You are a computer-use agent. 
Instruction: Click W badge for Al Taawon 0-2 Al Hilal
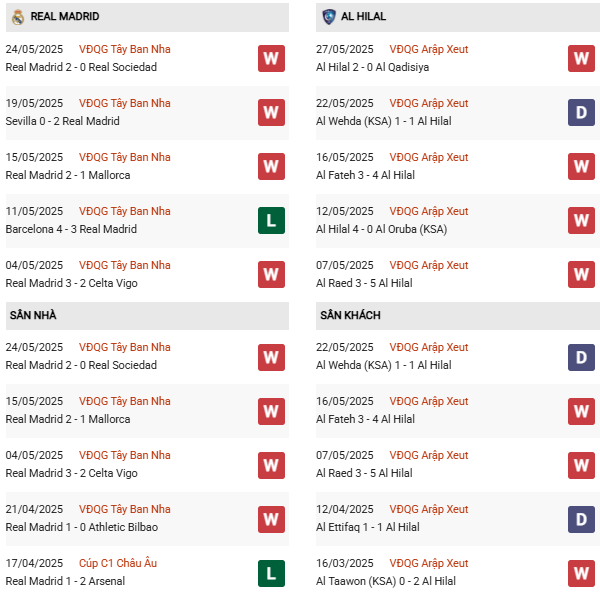pyautogui.click(x=581, y=573)
